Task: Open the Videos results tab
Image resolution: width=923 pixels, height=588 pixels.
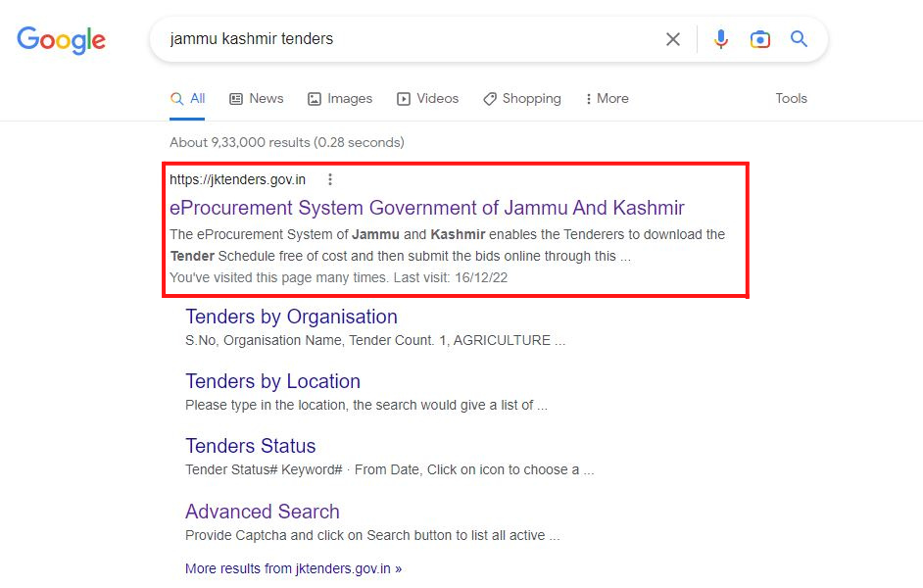Action: tap(427, 99)
